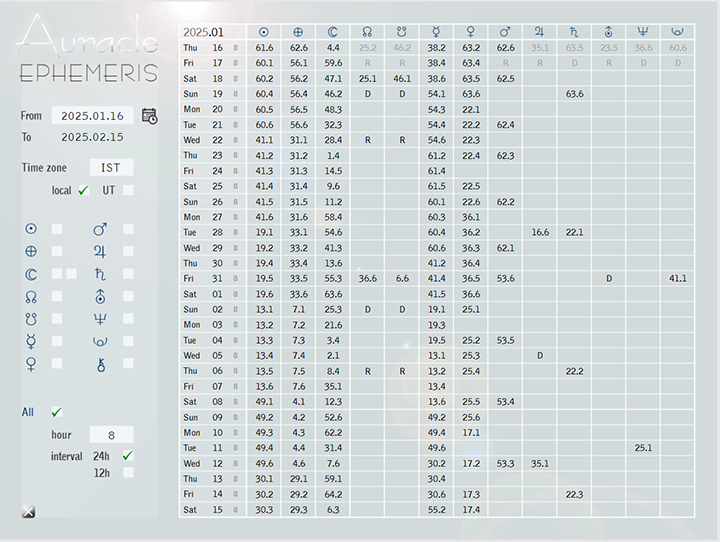Click the To date 2025.02.15
The width and height of the screenshot is (720, 542).
coord(92,137)
